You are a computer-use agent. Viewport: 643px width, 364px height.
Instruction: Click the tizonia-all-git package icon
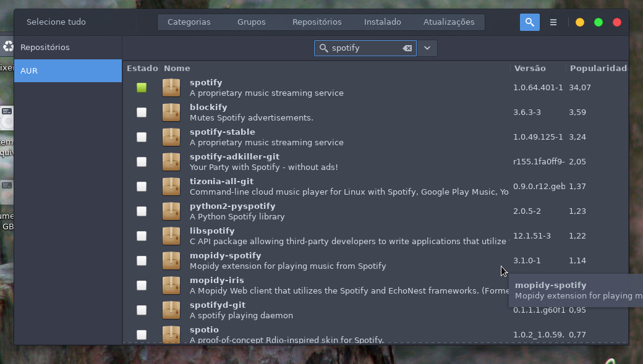171,187
